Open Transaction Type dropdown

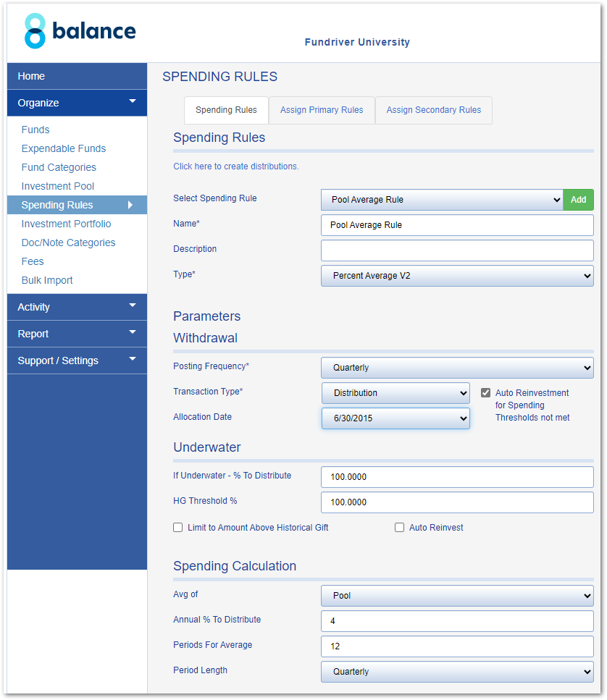(395, 393)
